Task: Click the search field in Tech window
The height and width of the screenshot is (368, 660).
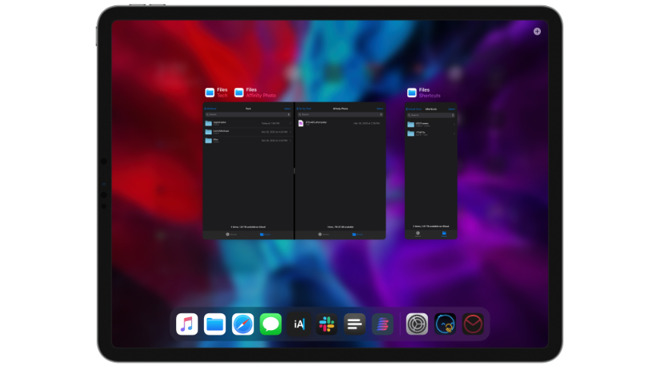Action: pyautogui.click(x=248, y=115)
